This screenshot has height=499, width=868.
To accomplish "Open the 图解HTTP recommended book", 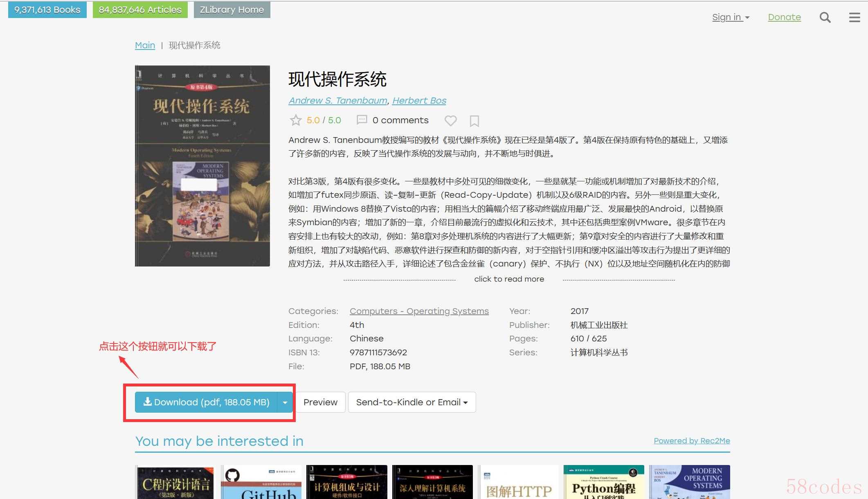I will (x=518, y=482).
